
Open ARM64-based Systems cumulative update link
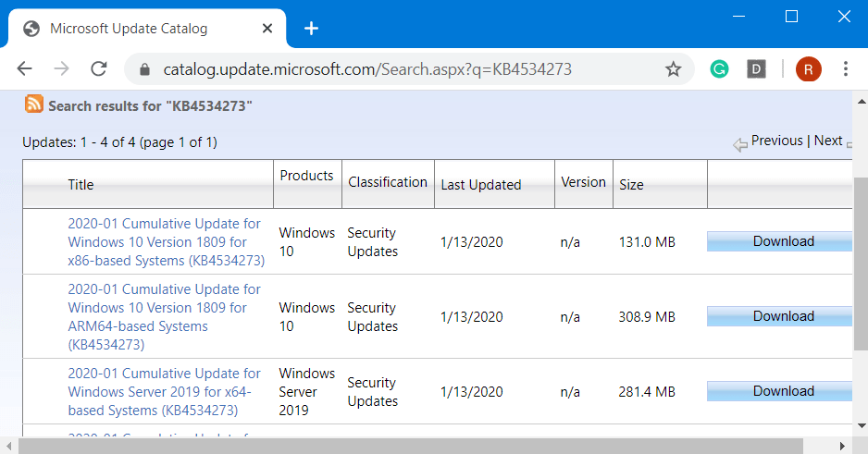click(164, 317)
